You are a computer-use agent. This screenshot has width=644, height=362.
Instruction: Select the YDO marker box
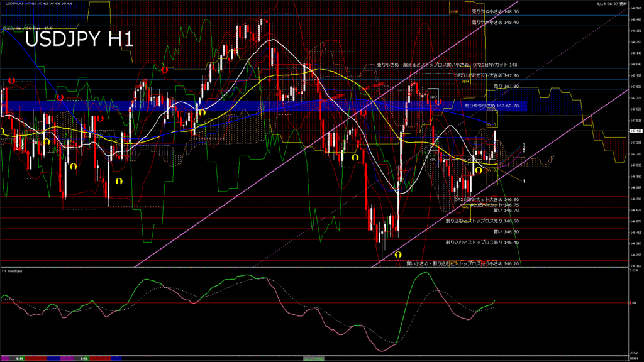(433, 97)
